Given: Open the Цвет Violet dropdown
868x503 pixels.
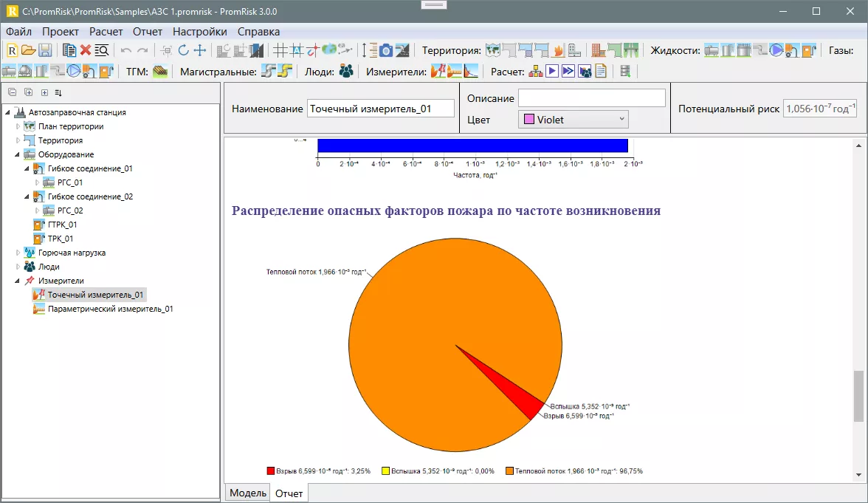Looking at the screenshot, I should 573,119.
